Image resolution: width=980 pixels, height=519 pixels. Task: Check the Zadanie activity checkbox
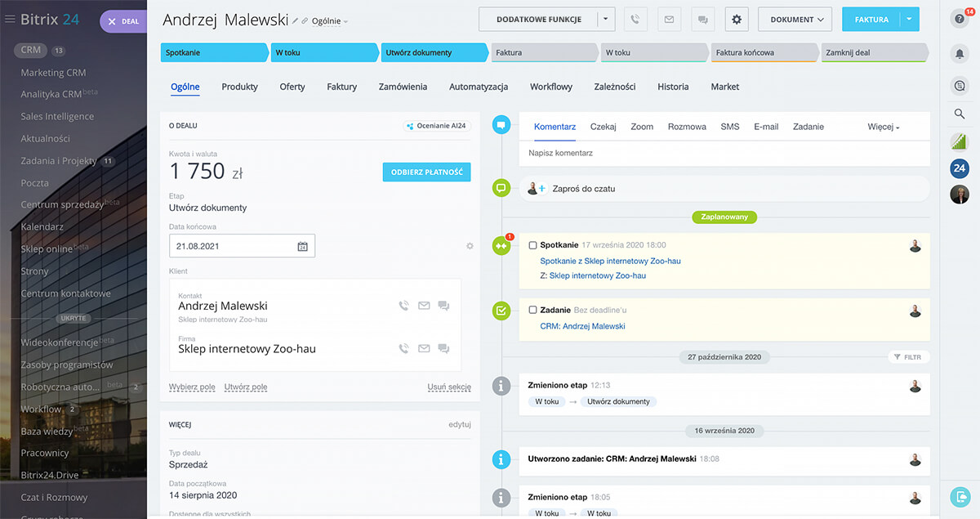tap(532, 311)
